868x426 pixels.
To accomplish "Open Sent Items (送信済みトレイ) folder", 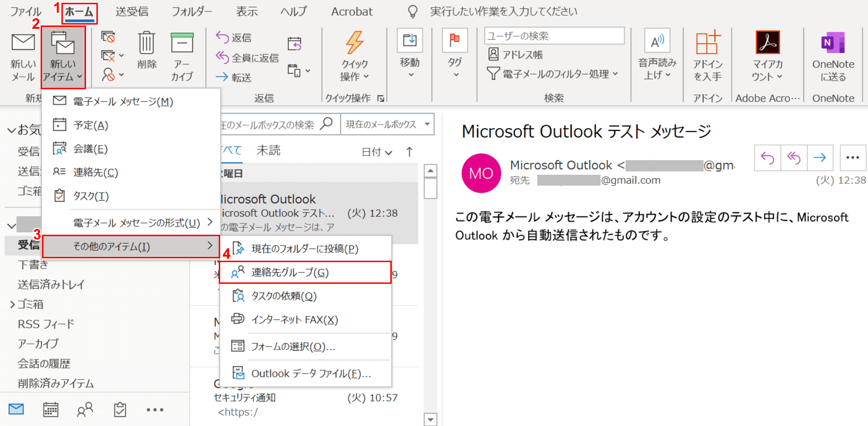I will click(x=51, y=284).
